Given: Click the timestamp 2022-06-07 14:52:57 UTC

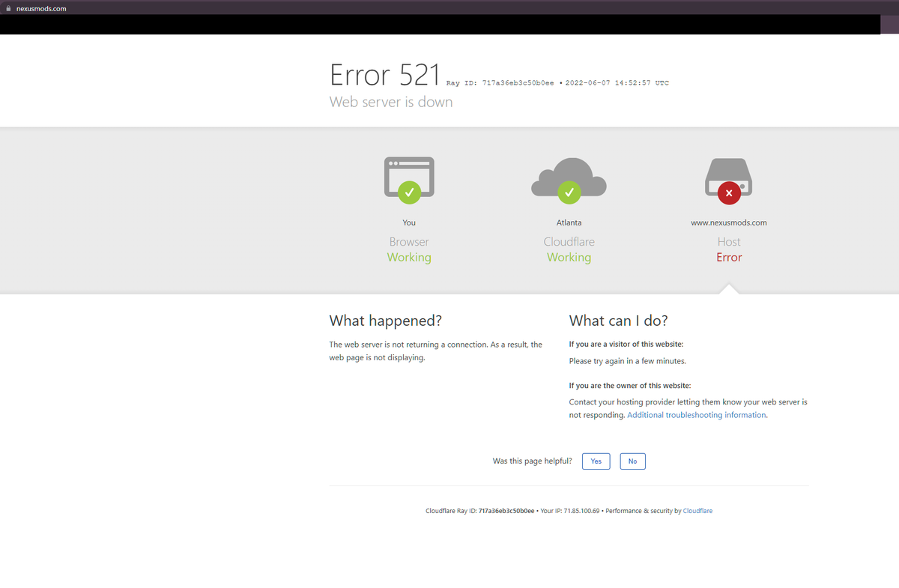Looking at the screenshot, I should (x=617, y=83).
